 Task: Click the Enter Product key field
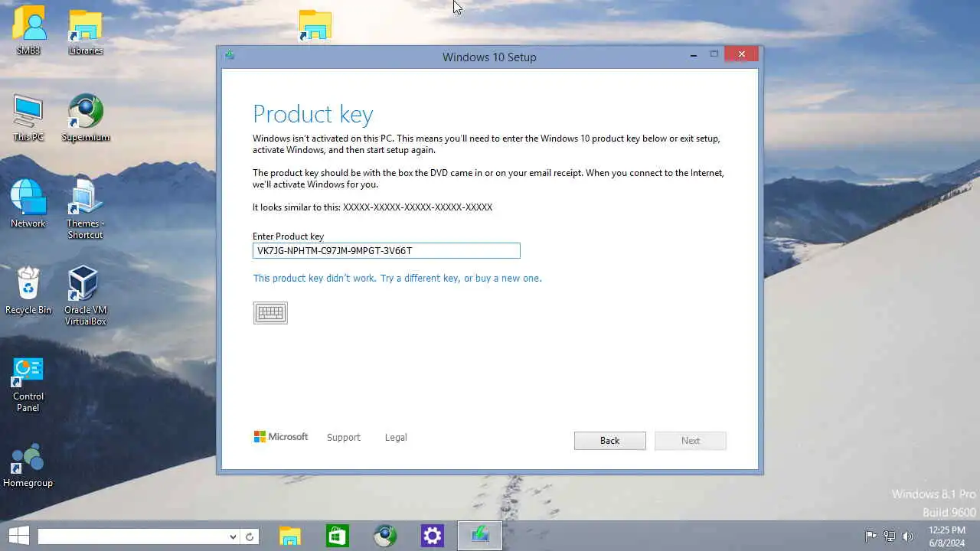click(x=387, y=251)
